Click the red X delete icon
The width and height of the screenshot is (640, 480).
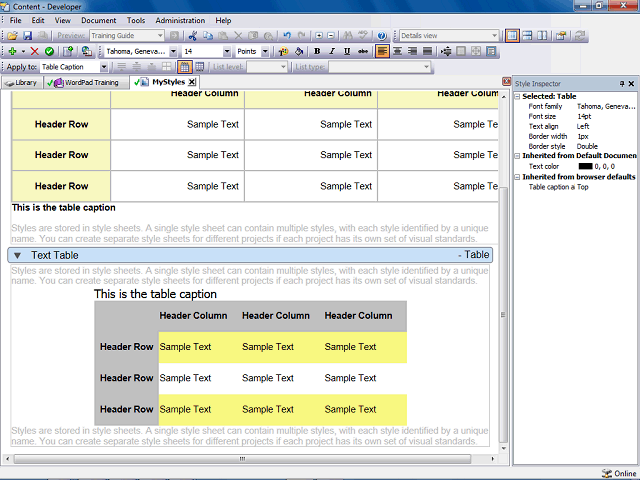click(35, 51)
